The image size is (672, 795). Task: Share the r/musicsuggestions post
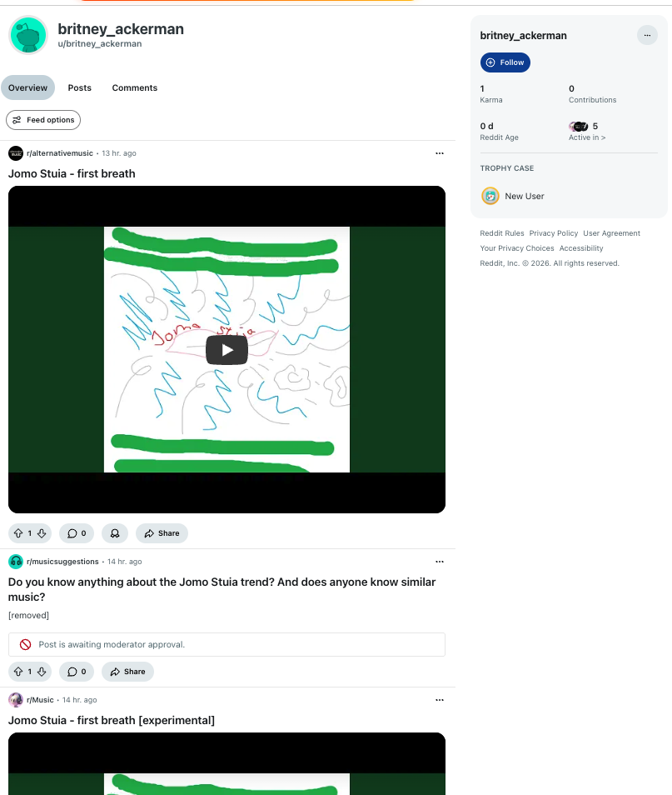point(127,672)
